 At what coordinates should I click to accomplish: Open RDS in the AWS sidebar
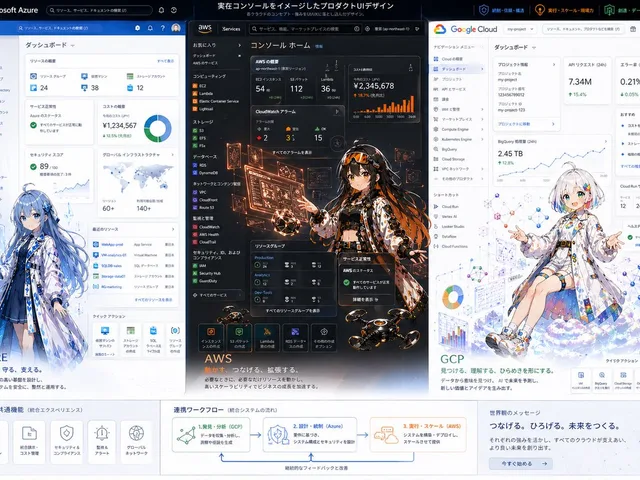tap(200, 165)
